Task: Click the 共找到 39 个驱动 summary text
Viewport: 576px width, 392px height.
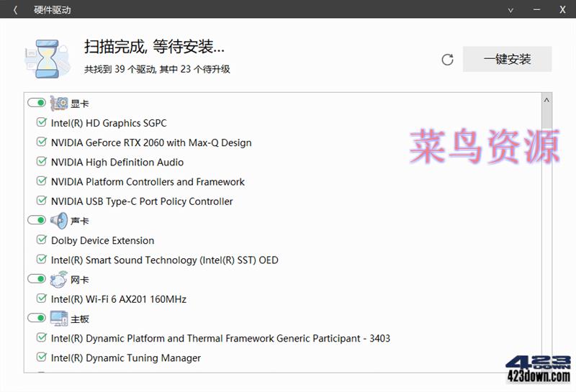Action: pyautogui.click(x=157, y=69)
